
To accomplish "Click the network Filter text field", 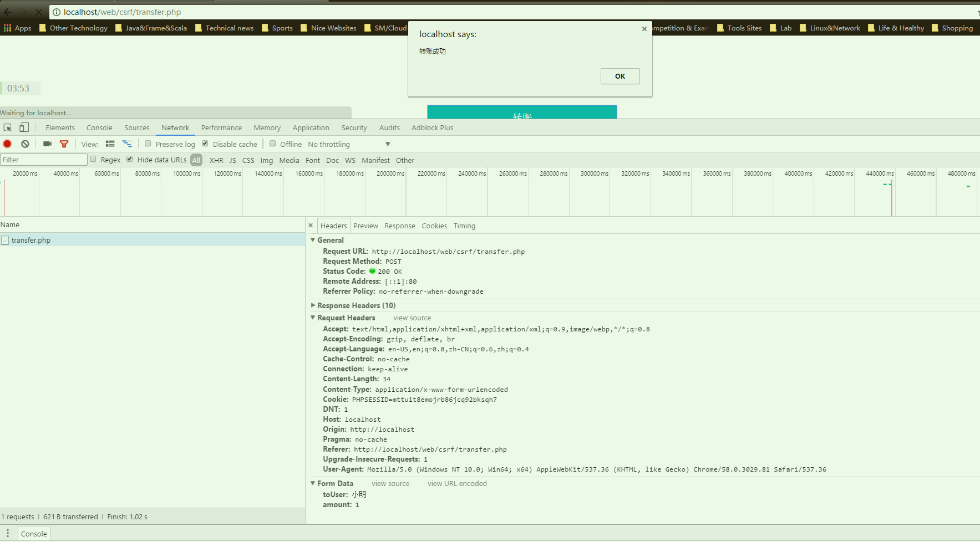I will [44, 160].
